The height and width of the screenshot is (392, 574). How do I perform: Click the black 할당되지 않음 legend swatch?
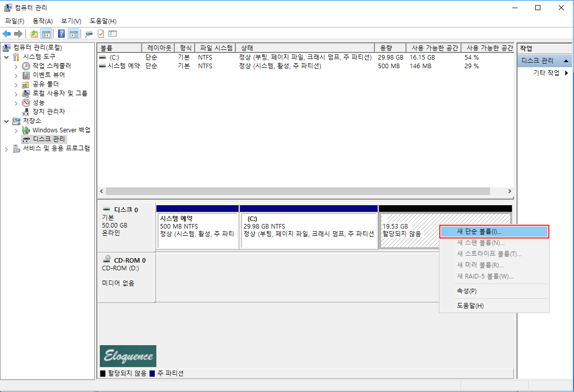pyautogui.click(x=103, y=374)
